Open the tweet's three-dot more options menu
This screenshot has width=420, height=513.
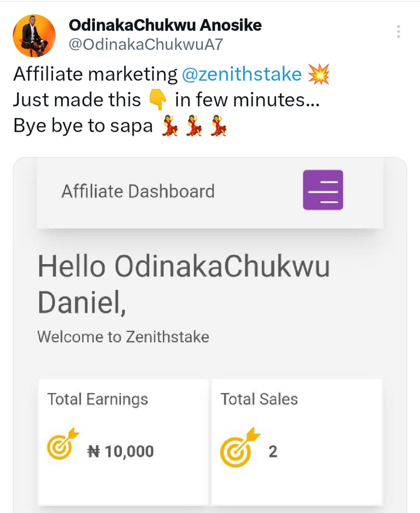point(398,32)
